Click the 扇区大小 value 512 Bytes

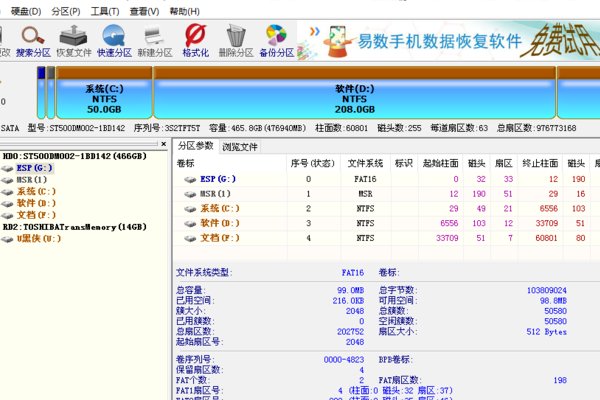(x=546, y=332)
